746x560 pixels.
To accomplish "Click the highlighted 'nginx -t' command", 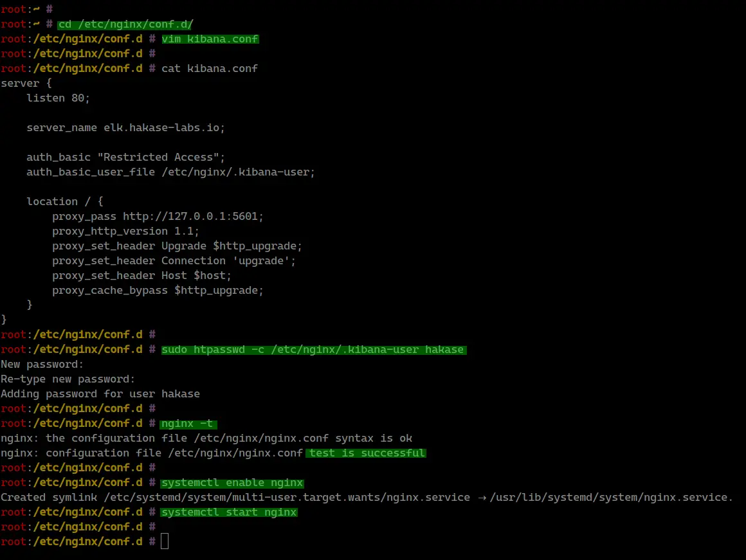I will click(188, 424).
